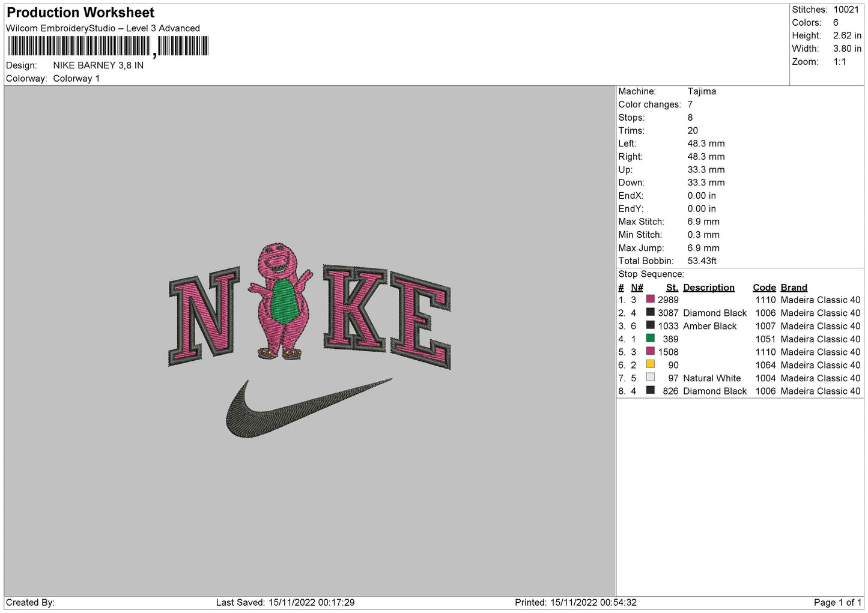Select the Left value 48.3 mm
Image resolution: width=868 pixels, height=613 pixels.
coord(706,143)
